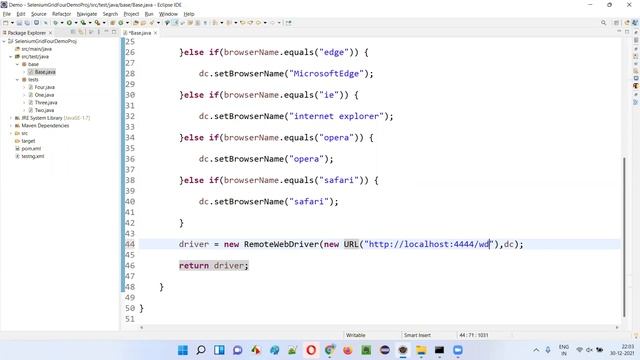Open Windows taskbar search

[201, 350]
